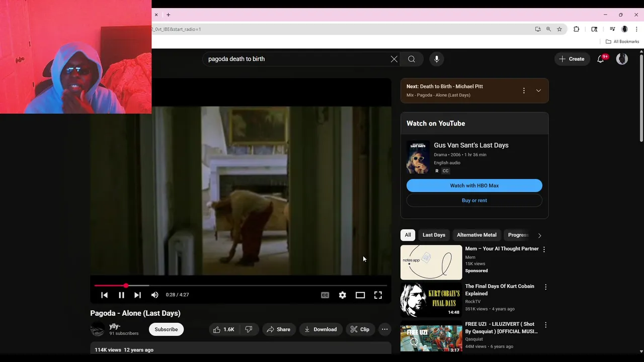
Task: Clear the YouTube search box with X
Action: (x=394, y=59)
